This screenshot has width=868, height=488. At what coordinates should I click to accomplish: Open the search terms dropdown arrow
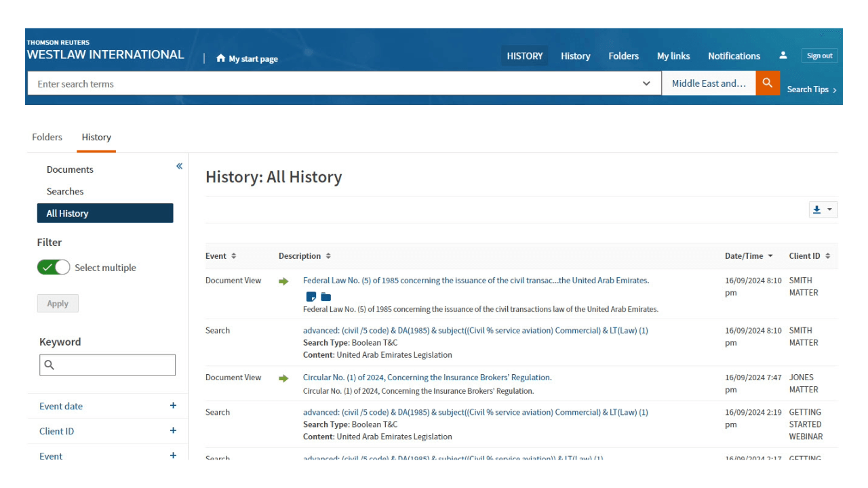tap(646, 84)
